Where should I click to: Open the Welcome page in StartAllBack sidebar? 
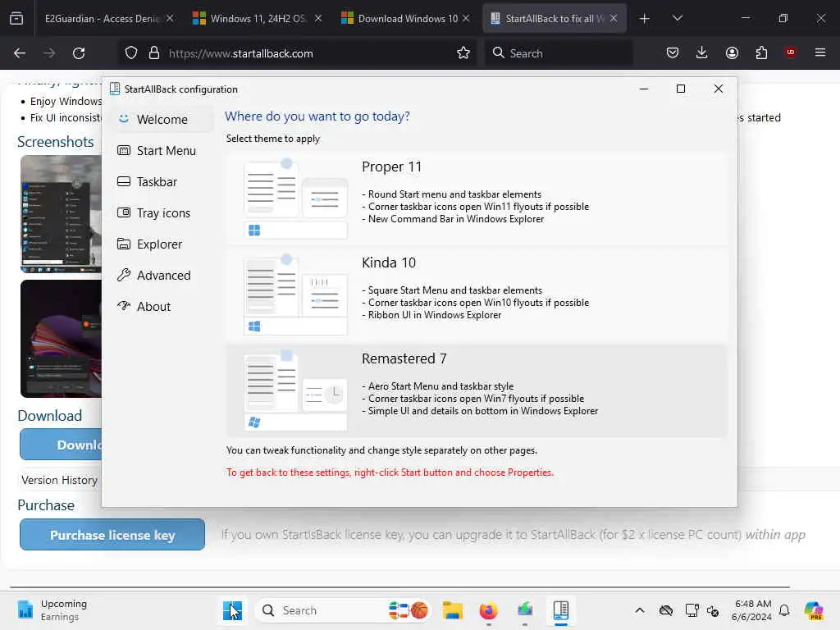click(x=163, y=120)
